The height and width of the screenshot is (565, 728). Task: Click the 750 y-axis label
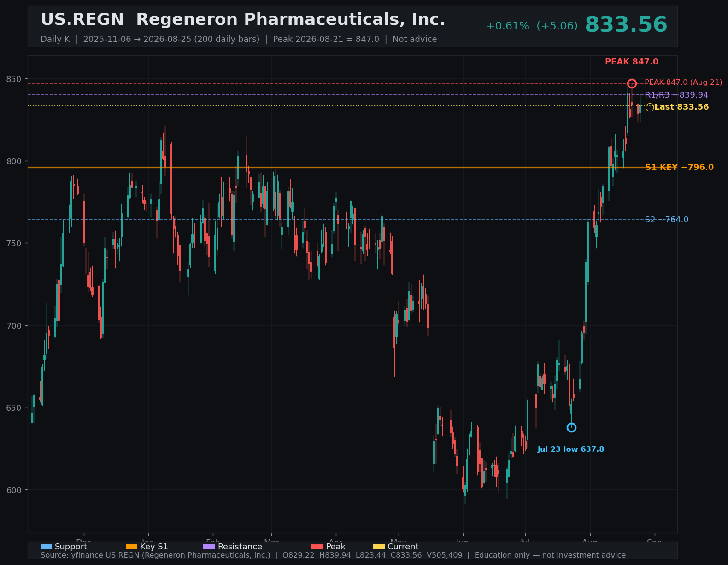point(14,244)
